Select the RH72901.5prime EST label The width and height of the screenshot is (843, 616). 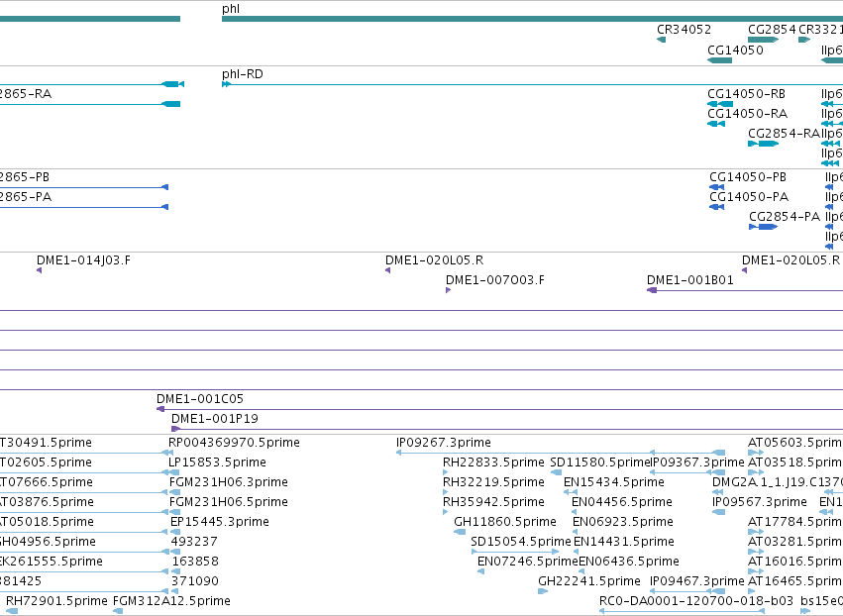pyautogui.click(x=57, y=601)
